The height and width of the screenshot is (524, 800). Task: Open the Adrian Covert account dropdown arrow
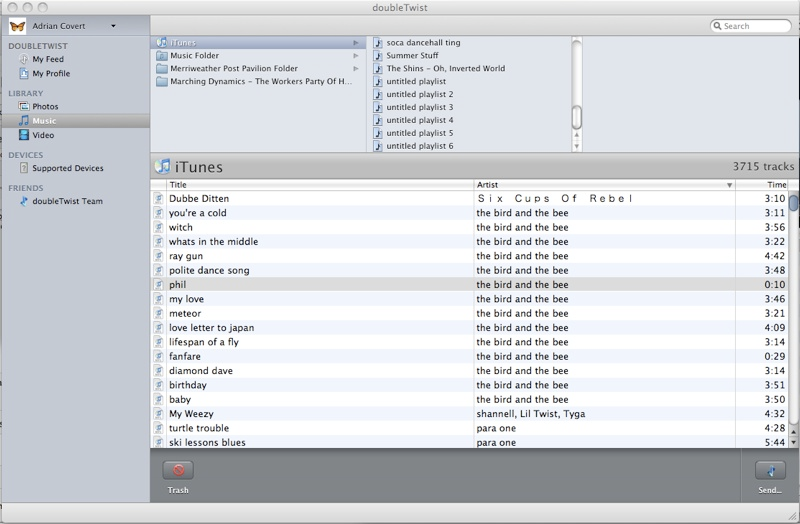(x=113, y=26)
